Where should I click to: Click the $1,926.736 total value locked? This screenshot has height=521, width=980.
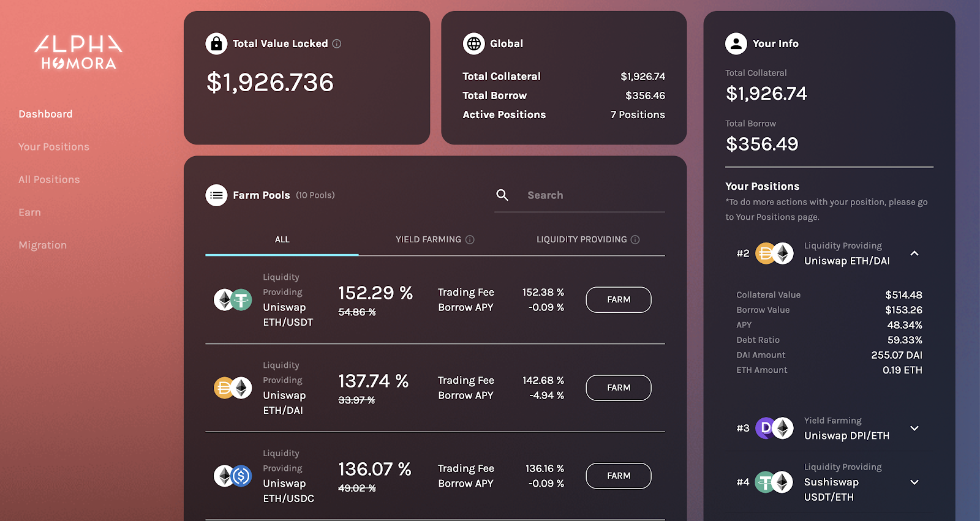click(x=270, y=82)
